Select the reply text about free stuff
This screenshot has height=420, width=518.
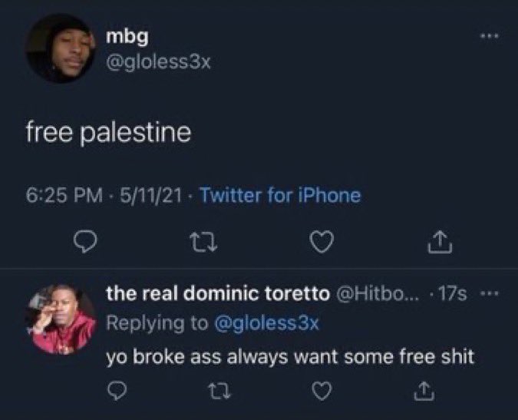290,357
